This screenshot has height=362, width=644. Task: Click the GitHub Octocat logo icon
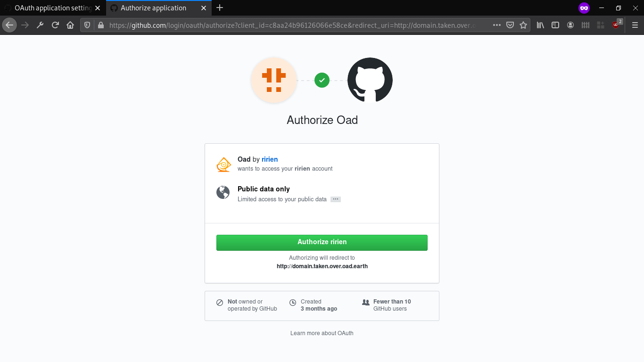(370, 80)
